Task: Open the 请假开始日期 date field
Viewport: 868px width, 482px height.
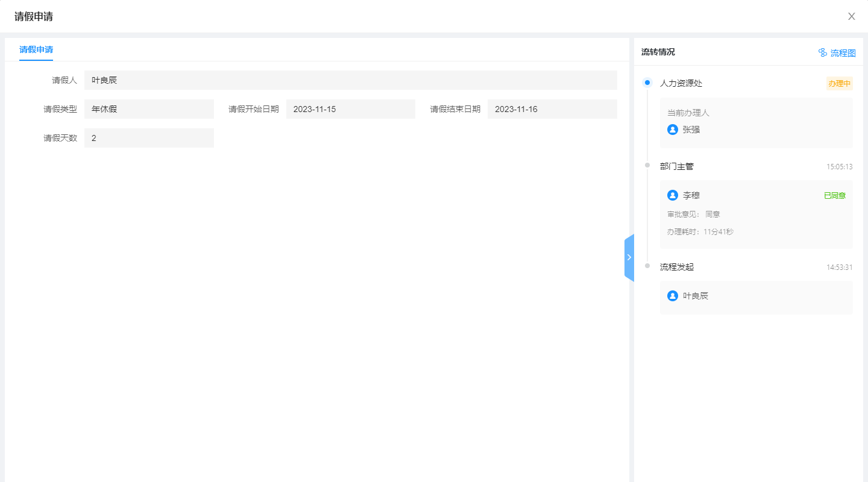Action: pos(350,109)
